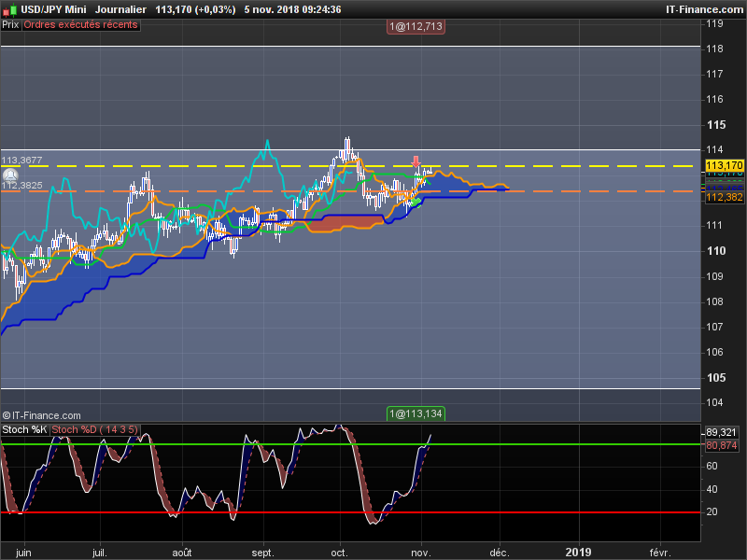Click the candlestick icon beside USD/JPY Mini
747x560 pixels.
tap(10, 9)
